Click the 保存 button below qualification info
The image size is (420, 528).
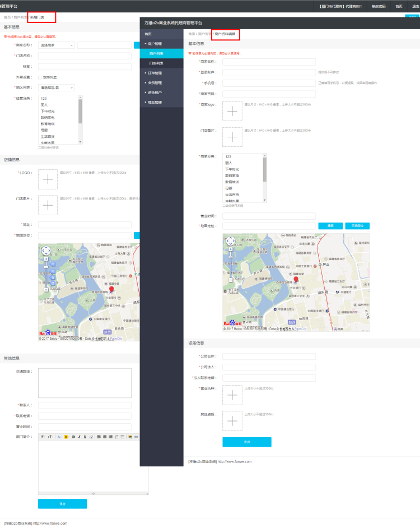point(246,442)
